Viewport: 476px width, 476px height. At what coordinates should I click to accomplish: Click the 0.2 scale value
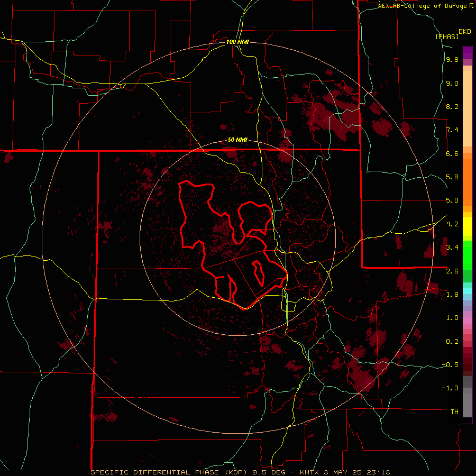click(452, 341)
